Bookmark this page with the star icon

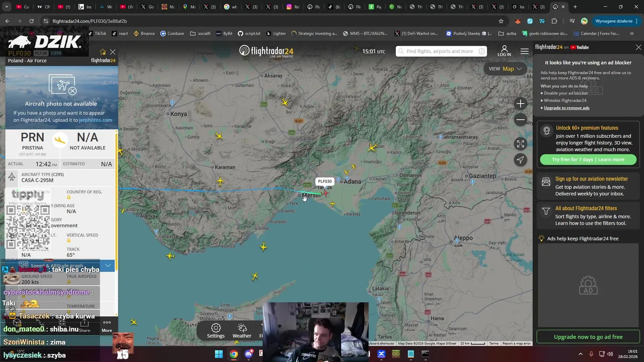(501, 21)
